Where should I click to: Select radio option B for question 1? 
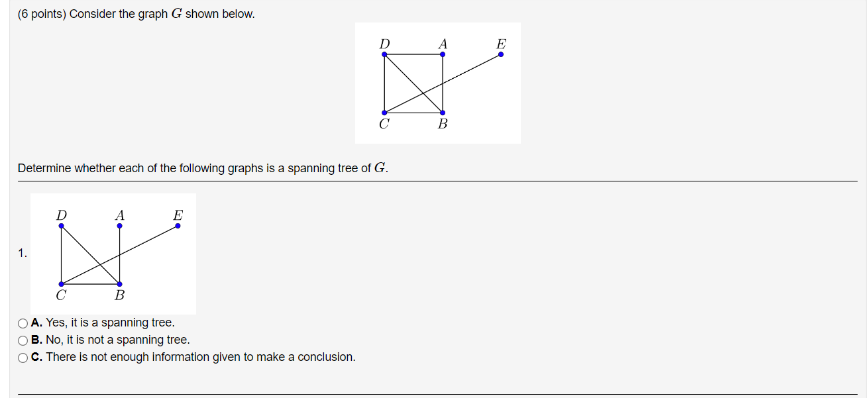point(22,340)
